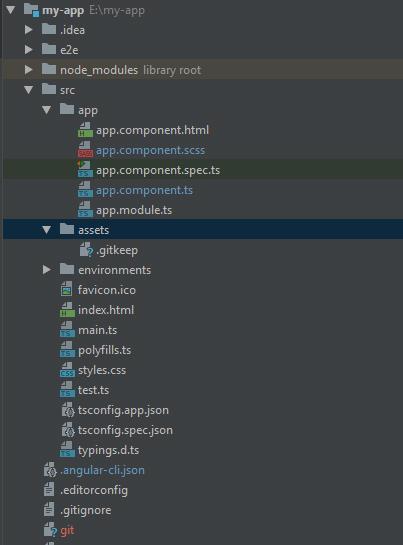Expand the node_modules folder arrow

tap(29, 70)
